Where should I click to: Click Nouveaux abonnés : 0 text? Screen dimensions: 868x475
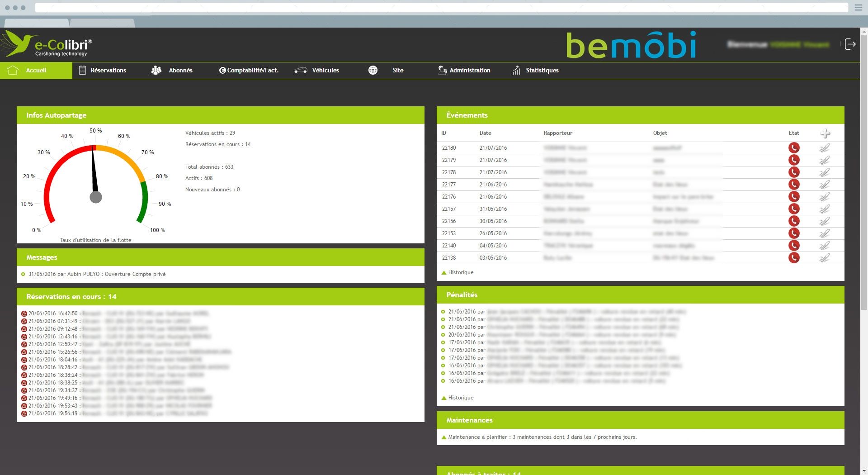click(212, 190)
